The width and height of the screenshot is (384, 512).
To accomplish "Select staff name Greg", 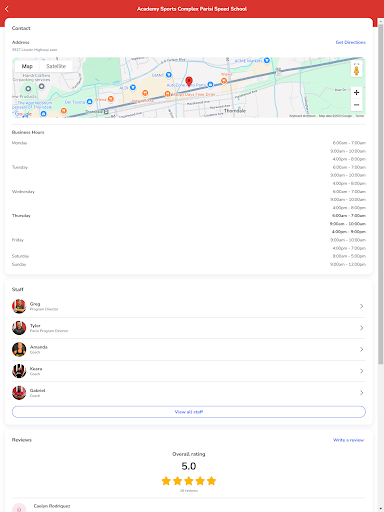I will 35,304.
